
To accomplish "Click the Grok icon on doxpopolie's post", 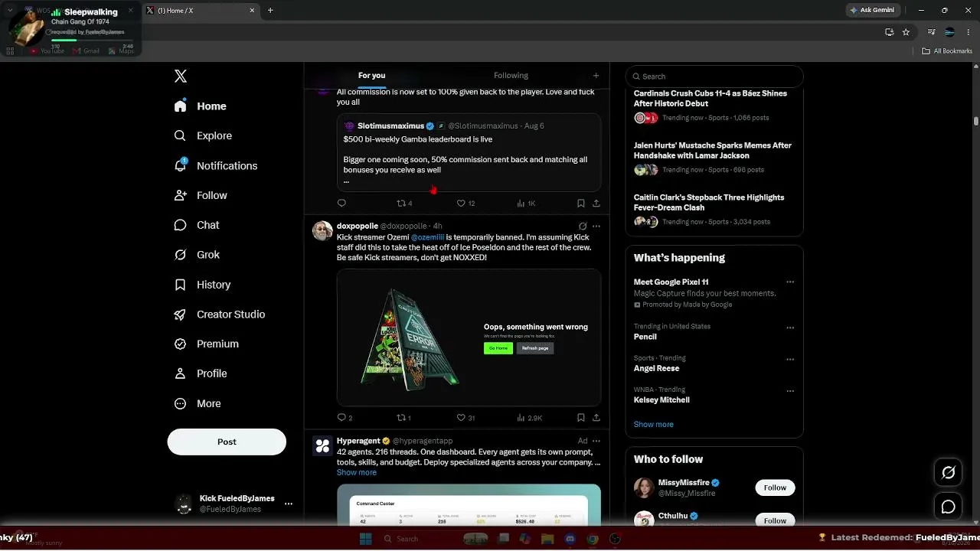I will 583,227.
